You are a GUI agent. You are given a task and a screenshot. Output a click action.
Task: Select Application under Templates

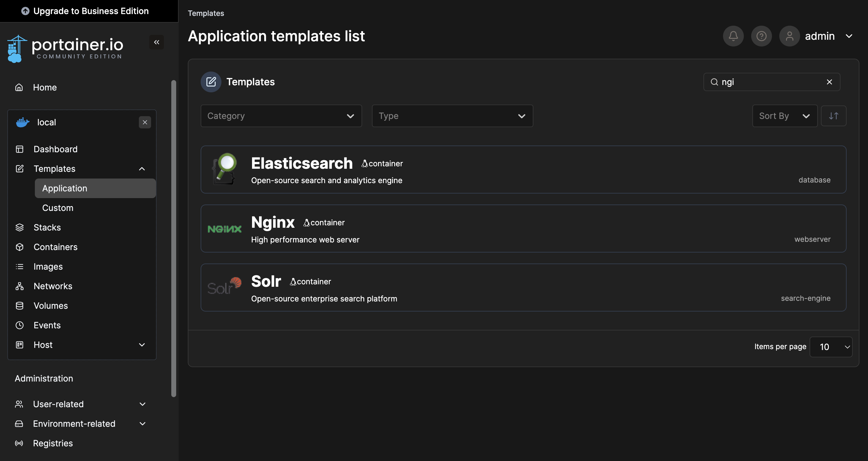[x=95, y=188]
